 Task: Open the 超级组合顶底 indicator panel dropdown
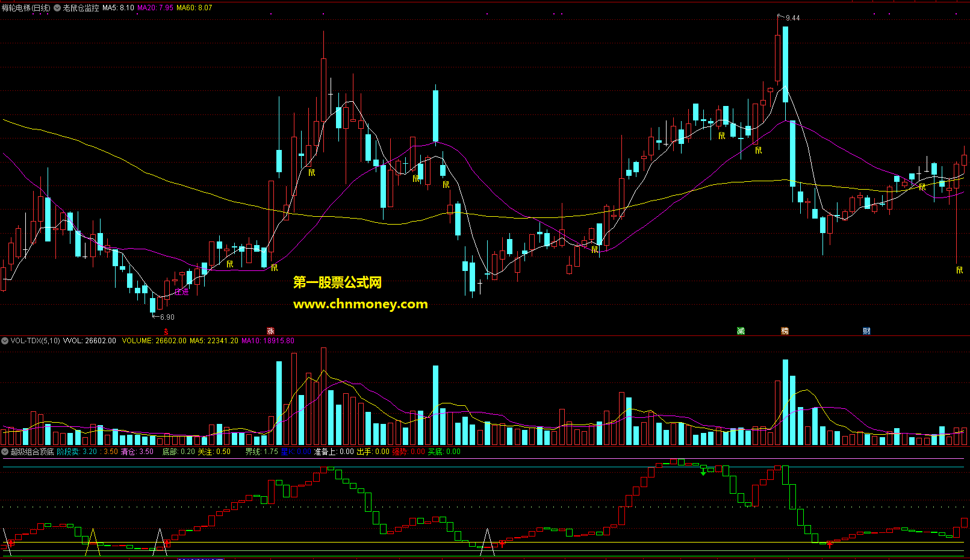tap(5, 452)
